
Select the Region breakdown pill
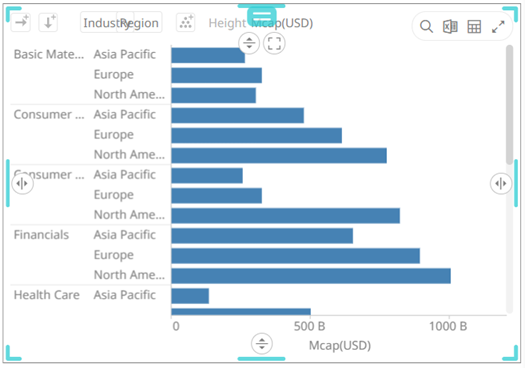tap(140, 23)
